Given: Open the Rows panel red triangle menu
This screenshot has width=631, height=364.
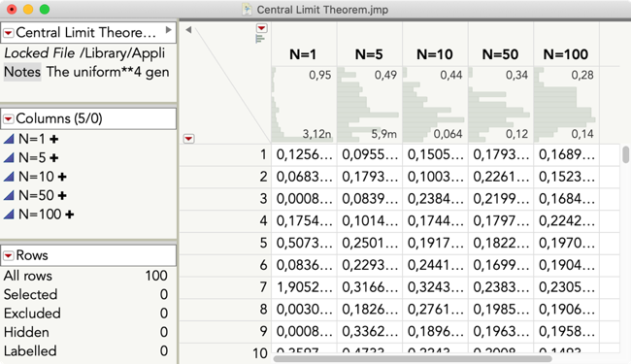Looking at the screenshot, I should (9, 255).
